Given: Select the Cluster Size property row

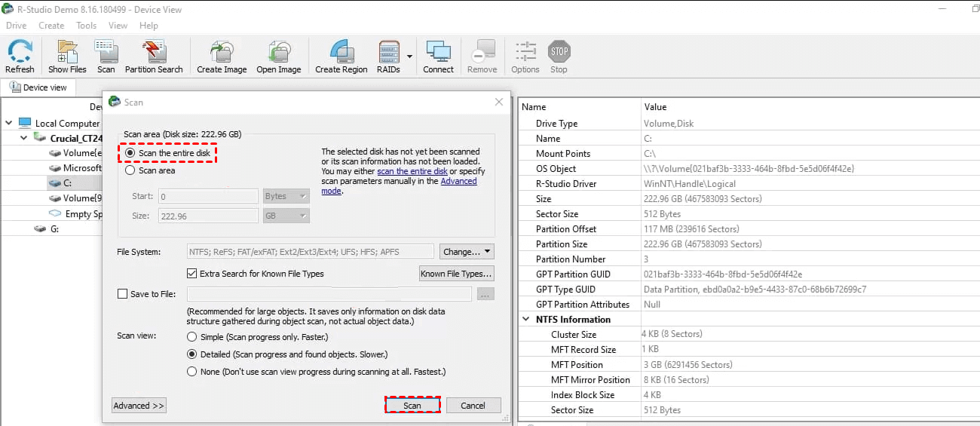Looking at the screenshot, I should (x=749, y=334).
